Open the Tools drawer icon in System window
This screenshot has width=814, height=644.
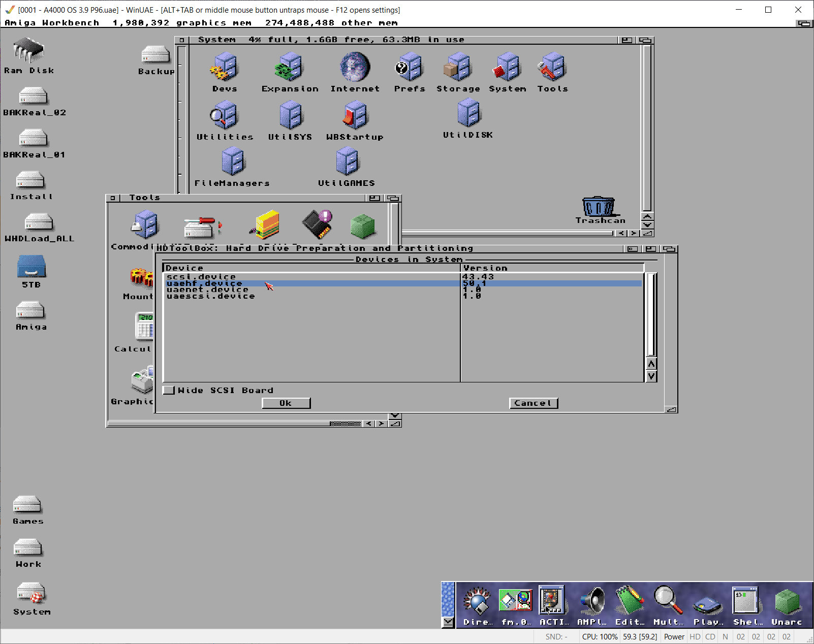point(553,72)
